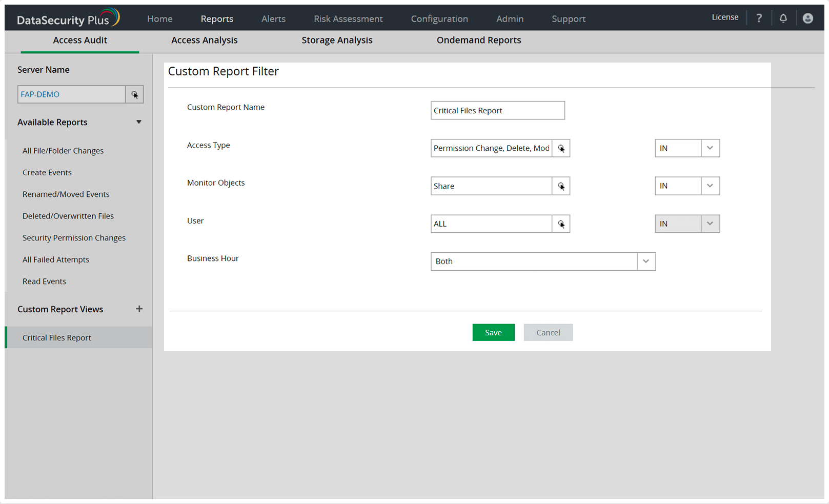Open the Configuration menu

tap(439, 18)
